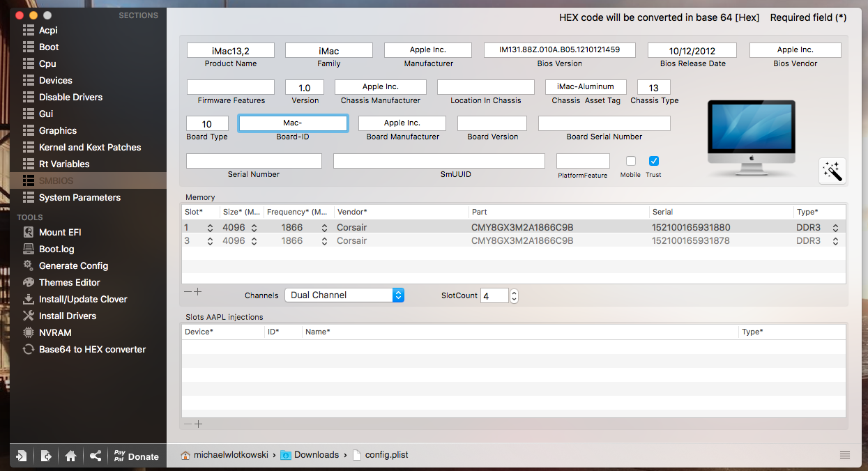Click the share icon in bottom bar

tap(96, 456)
